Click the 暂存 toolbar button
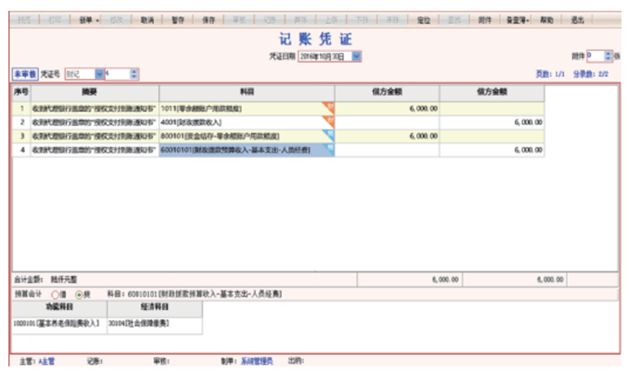 coord(178,20)
